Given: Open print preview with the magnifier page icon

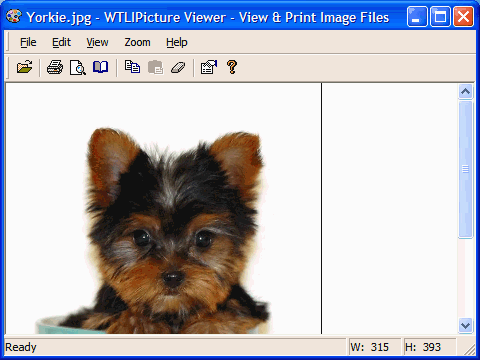Looking at the screenshot, I should 78,67.
